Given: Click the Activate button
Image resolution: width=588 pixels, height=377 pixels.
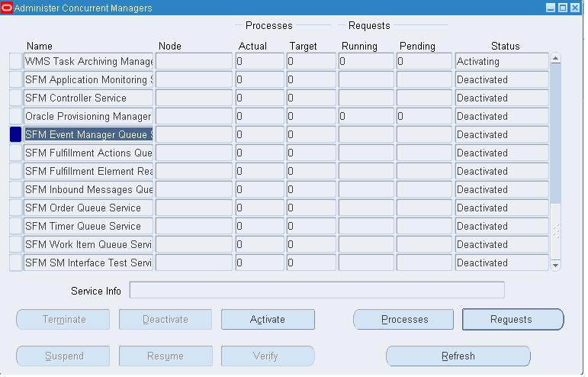Looking at the screenshot, I should 268,320.
